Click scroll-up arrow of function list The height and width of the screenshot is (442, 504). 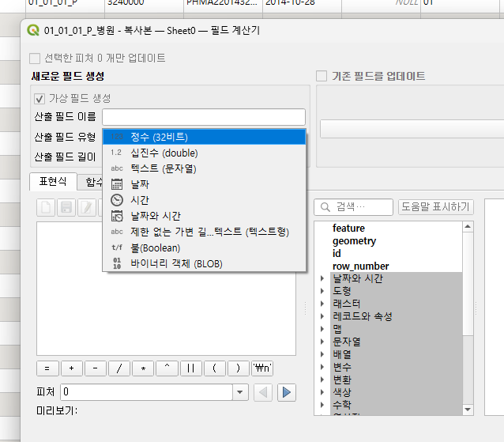point(468,227)
